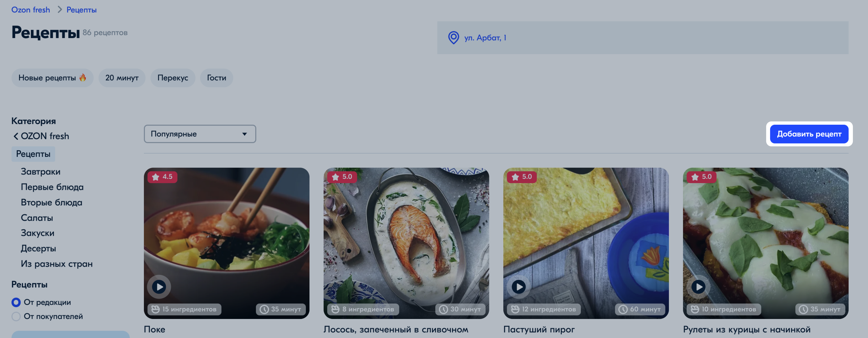
Task: Play the Пастуший пирог recipe video
Action: click(519, 287)
